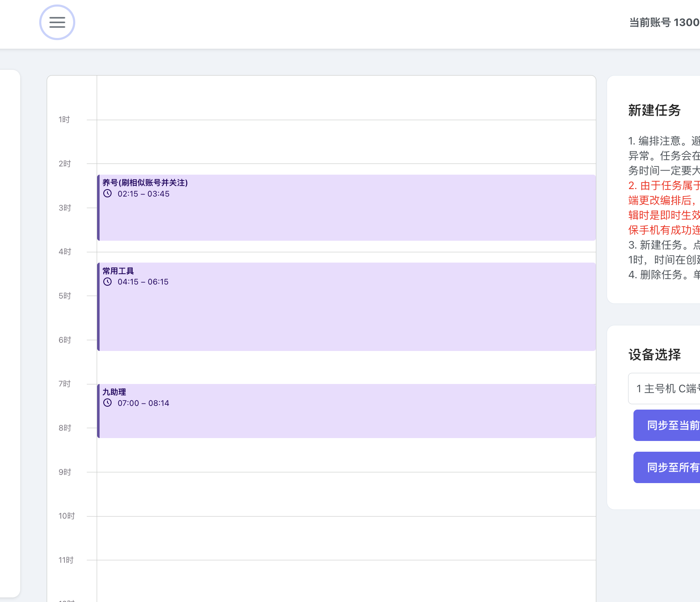
Task: Click clock icon in 常用工具 task
Action: [107, 282]
